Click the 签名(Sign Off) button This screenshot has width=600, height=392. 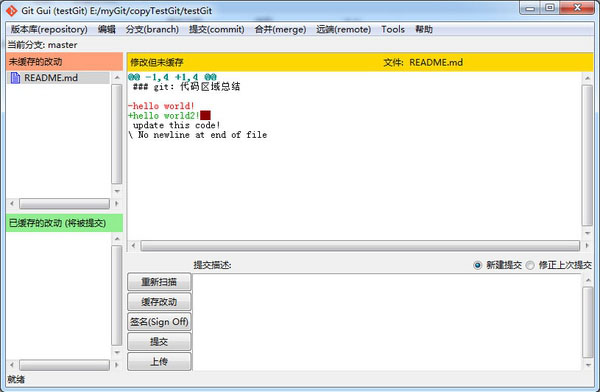(159, 322)
